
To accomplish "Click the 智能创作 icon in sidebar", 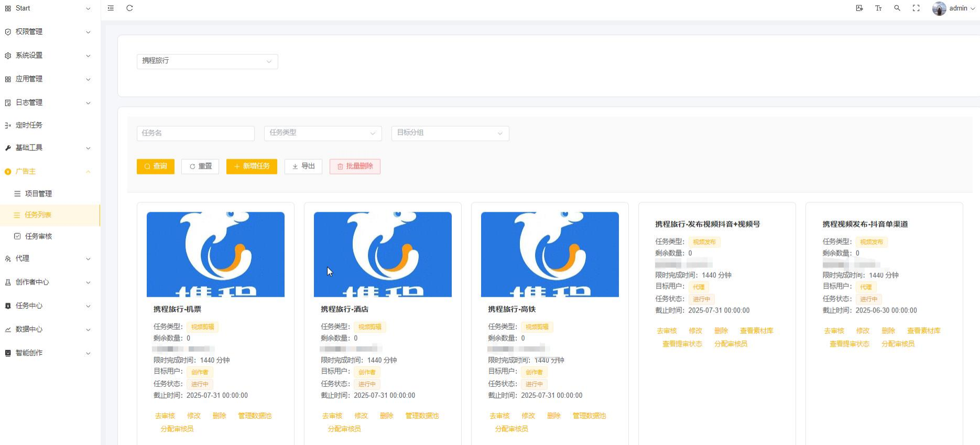I will (x=8, y=353).
